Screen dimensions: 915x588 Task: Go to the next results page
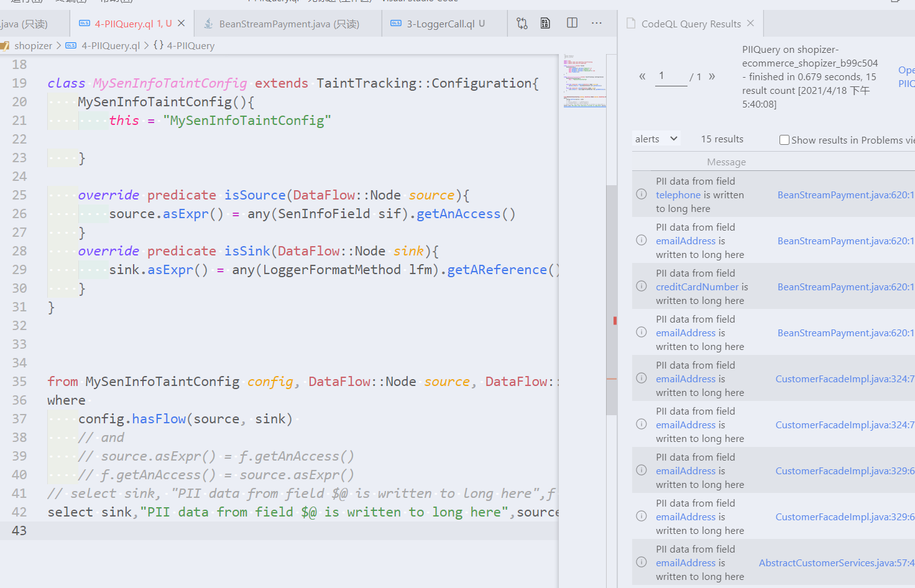[712, 76]
